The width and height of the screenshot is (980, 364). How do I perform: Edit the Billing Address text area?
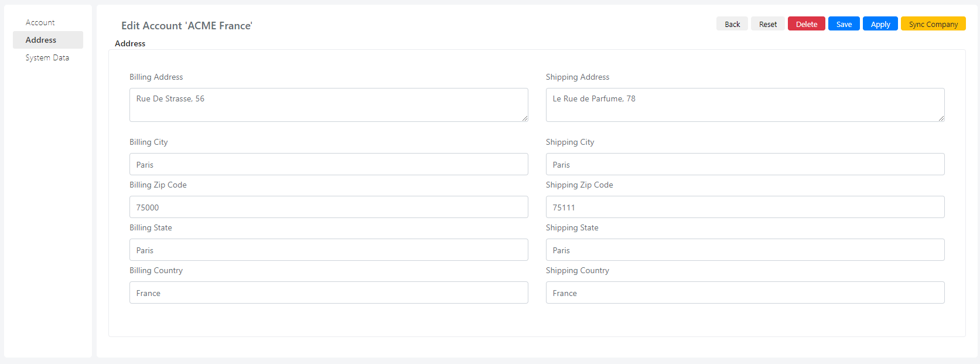point(329,105)
